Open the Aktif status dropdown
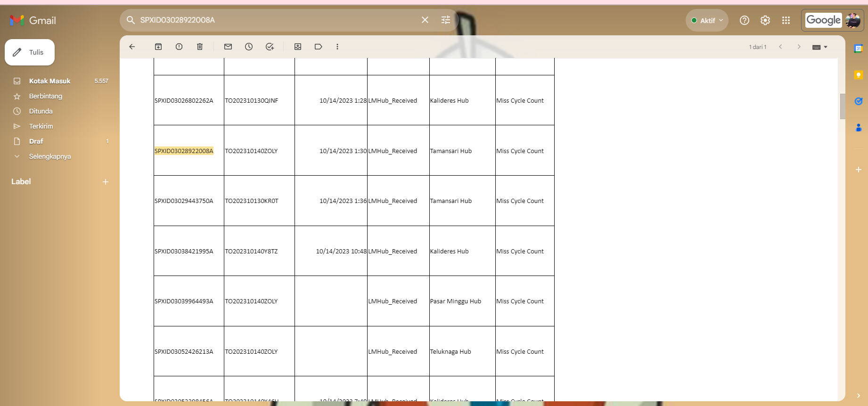 tap(707, 20)
